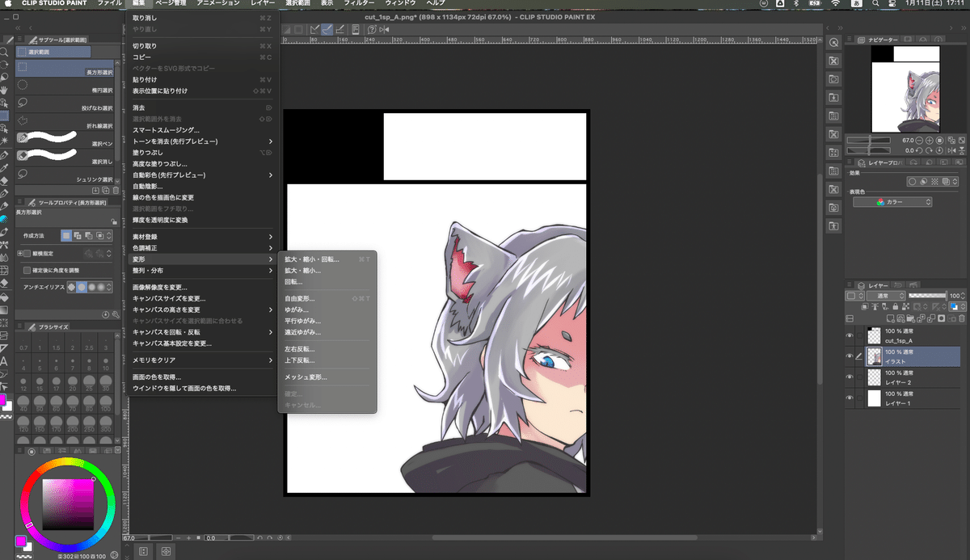The height and width of the screenshot is (560, 970).
Task: Click the navigator zoom-in plus icon
Action: click(930, 141)
